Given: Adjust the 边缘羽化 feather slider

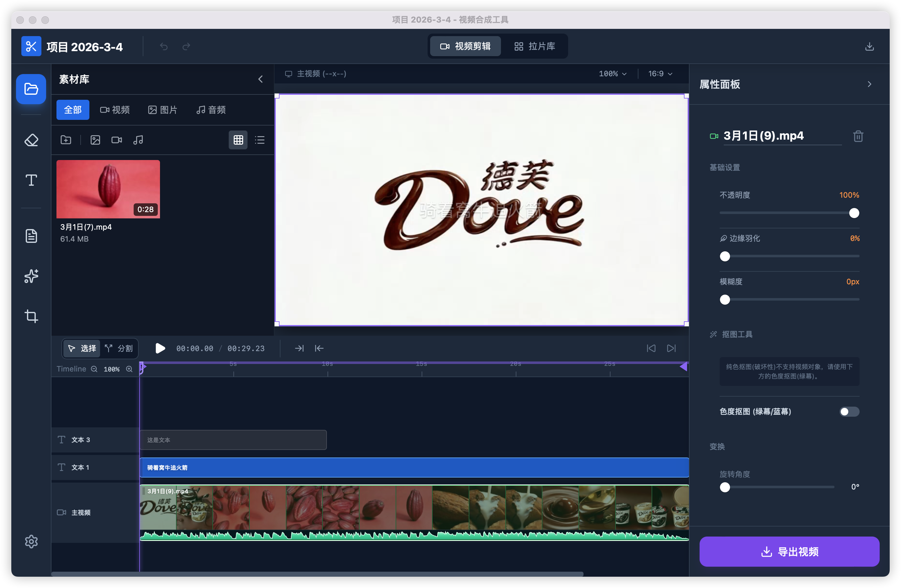Looking at the screenshot, I should pyautogui.click(x=789, y=256).
